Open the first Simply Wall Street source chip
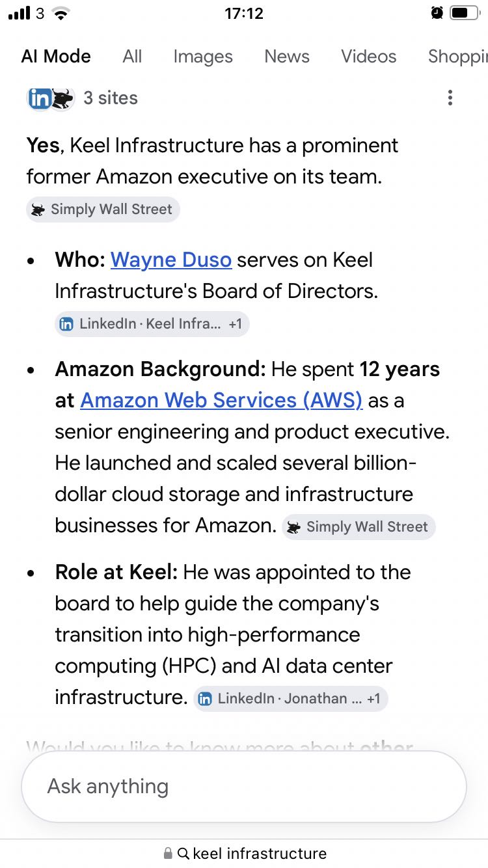Screen dimensions: 488x868 tap(103, 210)
